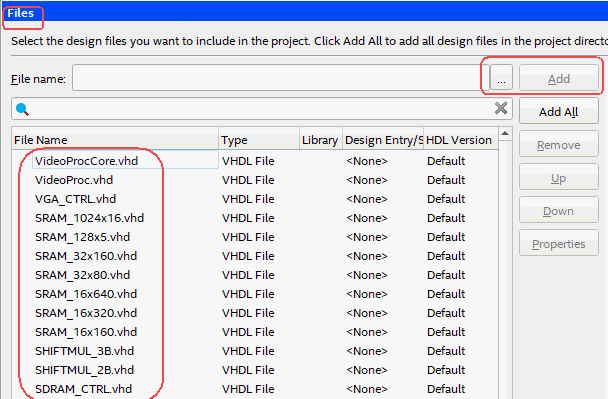Select VGA_CTRL.vhd file row

click(255, 199)
